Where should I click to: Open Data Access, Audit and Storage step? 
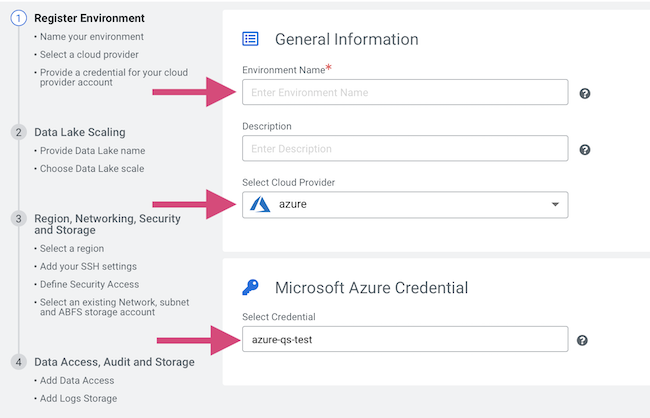tap(114, 362)
